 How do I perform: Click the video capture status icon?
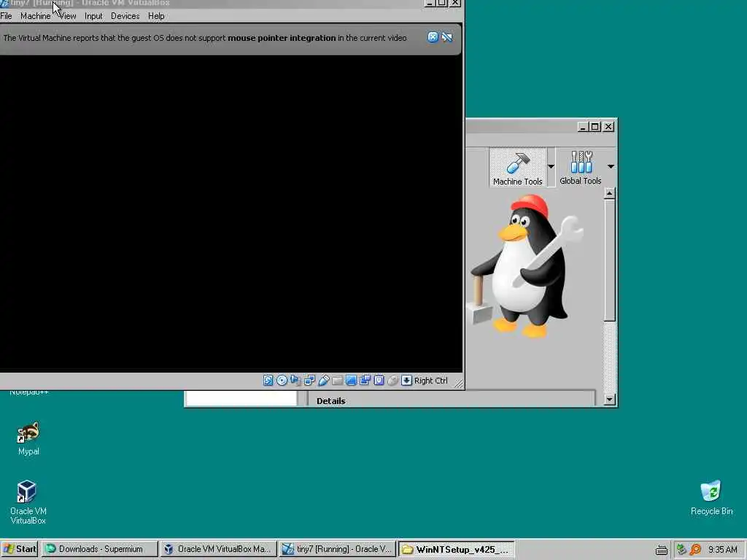365,380
